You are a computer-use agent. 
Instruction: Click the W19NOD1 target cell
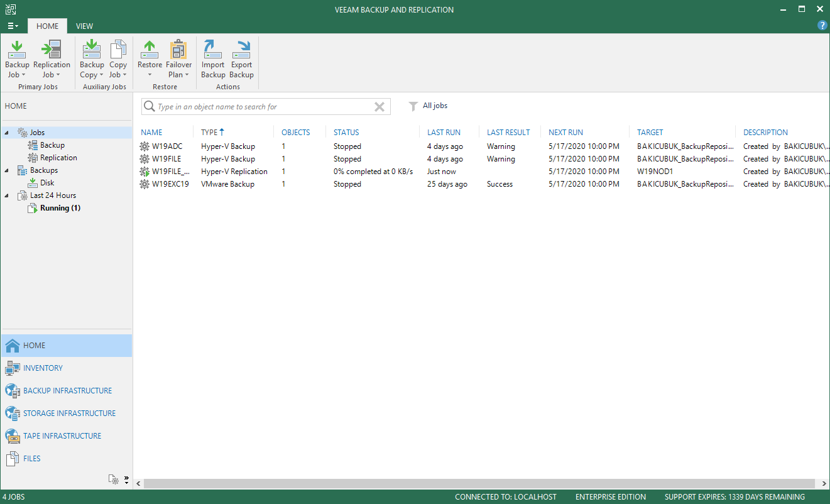coord(655,172)
